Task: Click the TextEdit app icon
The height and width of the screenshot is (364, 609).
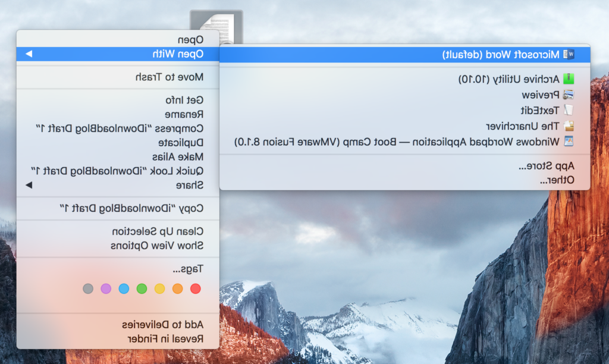Action: [569, 110]
